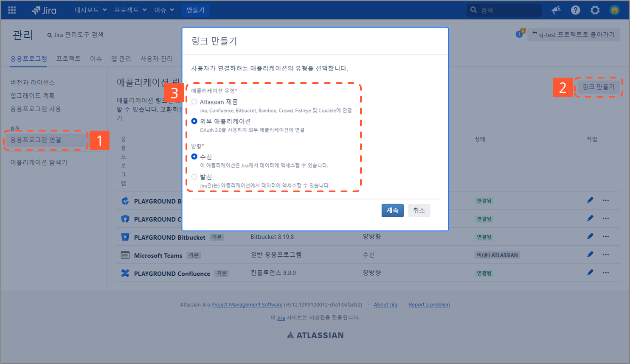Viewport: 630px width, 364px height.
Task: Open the settings gear icon
Action: point(595,10)
